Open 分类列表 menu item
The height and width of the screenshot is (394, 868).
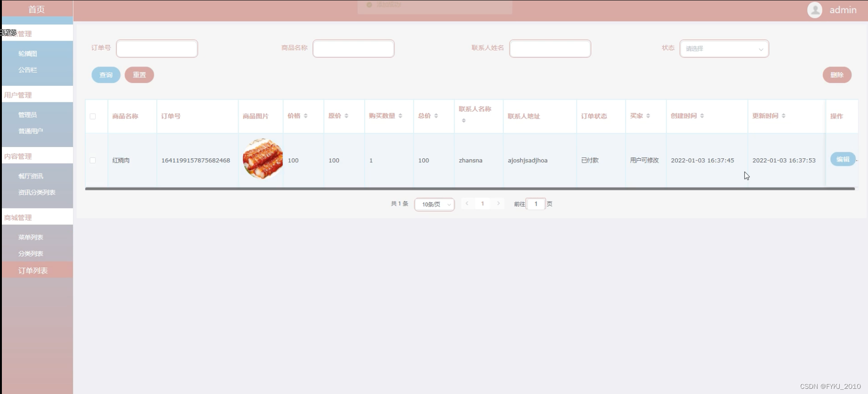[31, 254]
